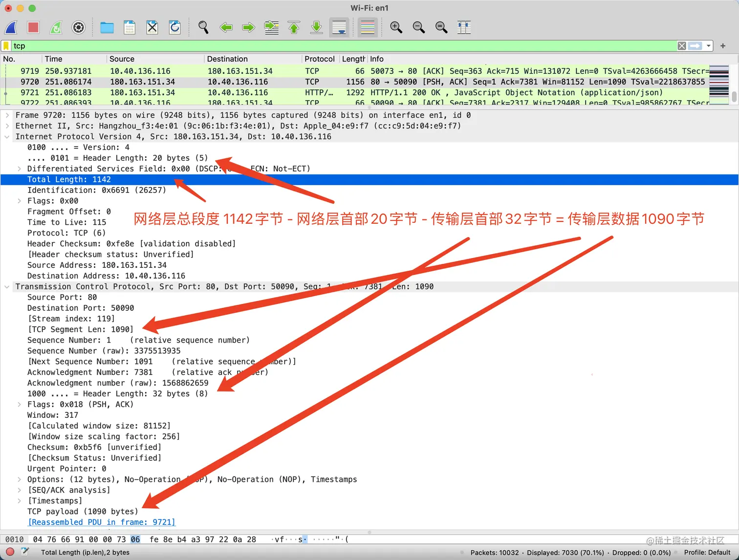Expand the TCP Options (12 bytes) node

click(x=19, y=480)
